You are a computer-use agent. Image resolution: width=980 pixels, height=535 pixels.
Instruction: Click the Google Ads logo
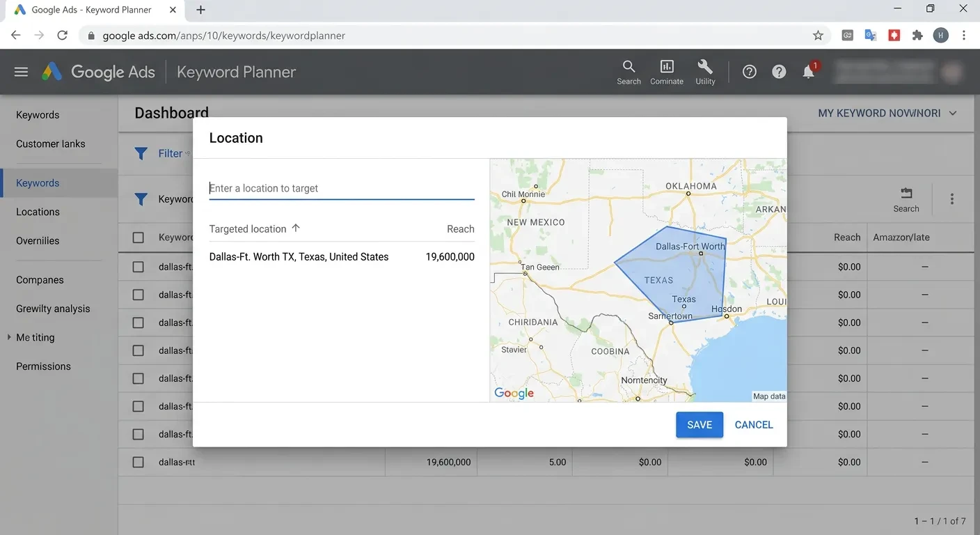pyautogui.click(x=98, y=72)
